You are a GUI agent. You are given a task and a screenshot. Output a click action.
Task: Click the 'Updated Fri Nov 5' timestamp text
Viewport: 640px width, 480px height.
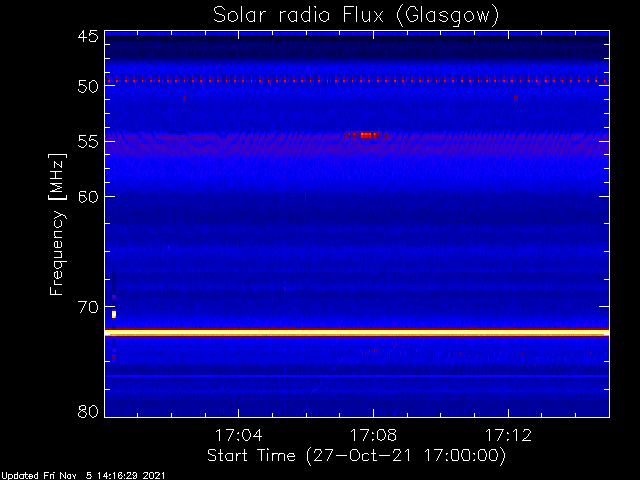tap(83, 476)
